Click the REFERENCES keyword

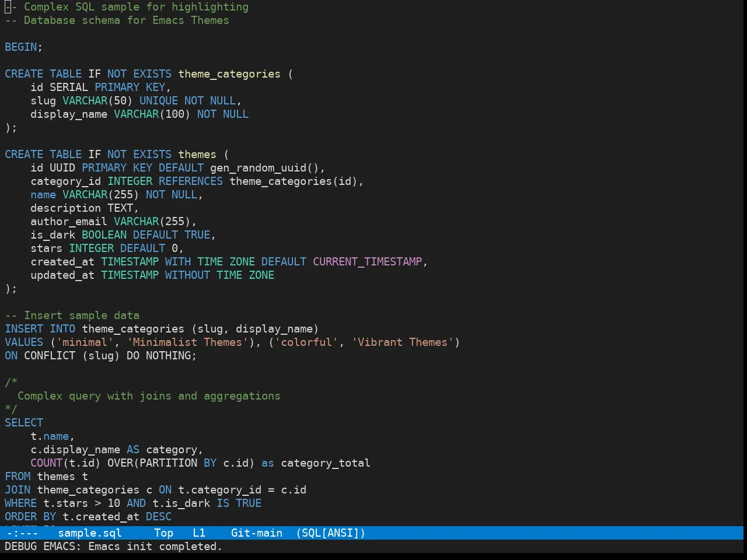(191, 181)
